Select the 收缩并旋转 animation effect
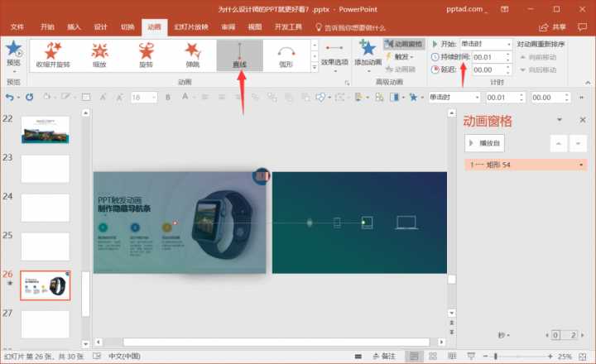 point(53,55)
